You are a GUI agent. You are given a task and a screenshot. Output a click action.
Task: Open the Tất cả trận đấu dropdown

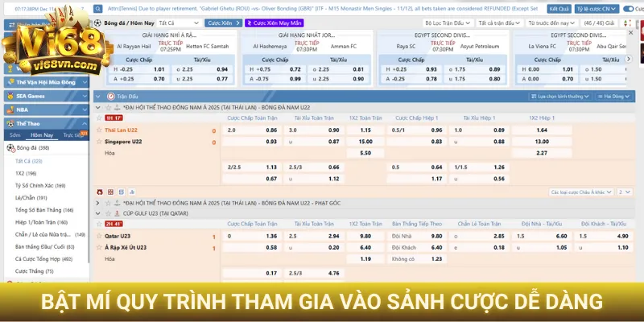[x=499, y=23]
